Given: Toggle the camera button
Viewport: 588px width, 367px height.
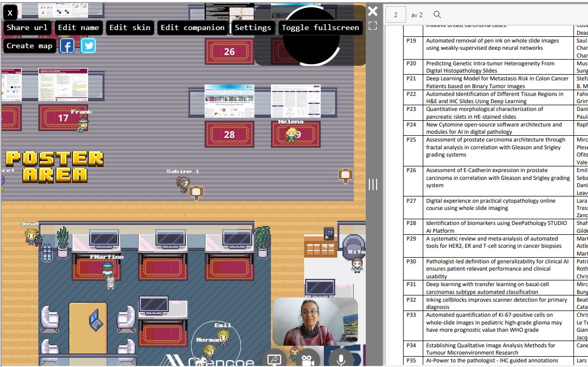Looking at the screenshot, I should coord(308,360).
